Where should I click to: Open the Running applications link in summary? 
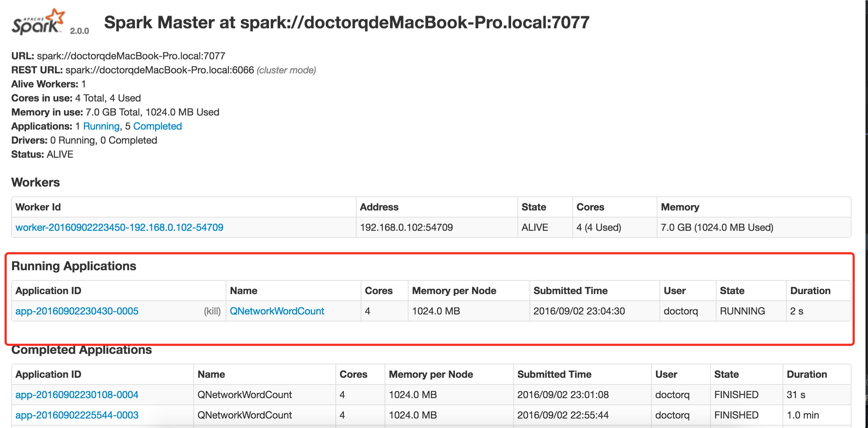[x=101, y=126]
